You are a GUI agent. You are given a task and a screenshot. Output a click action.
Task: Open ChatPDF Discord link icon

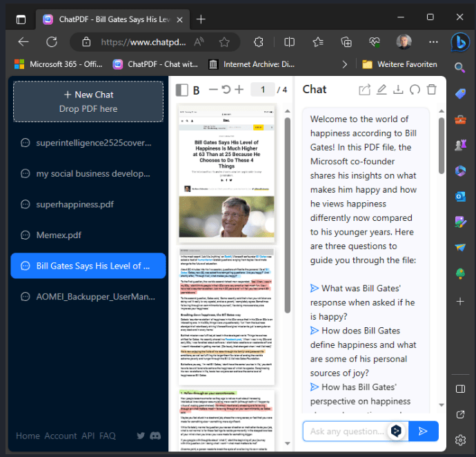click(156, 436)
